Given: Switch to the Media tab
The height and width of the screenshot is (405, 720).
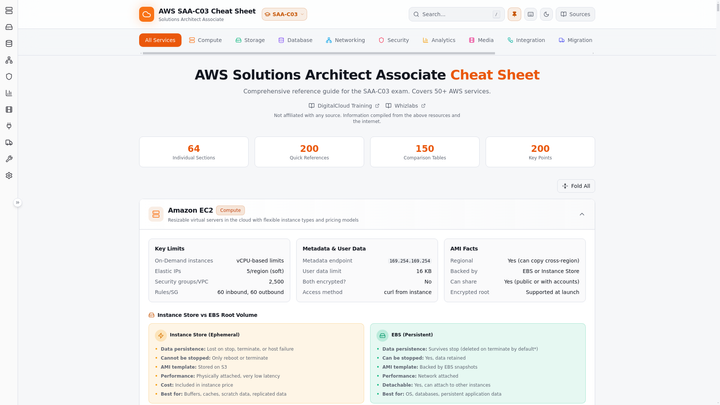Looking at the screenshot, I should pyautogui.click(x=481, y=40).
